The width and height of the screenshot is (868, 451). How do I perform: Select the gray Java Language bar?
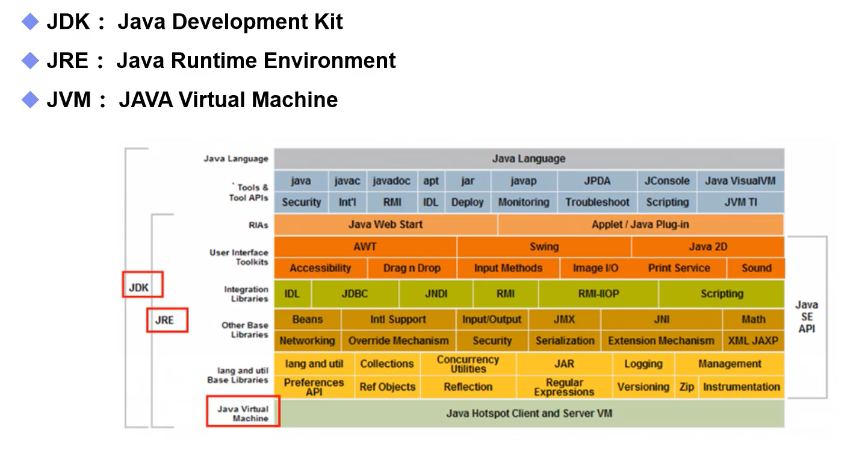coord(529,159)
